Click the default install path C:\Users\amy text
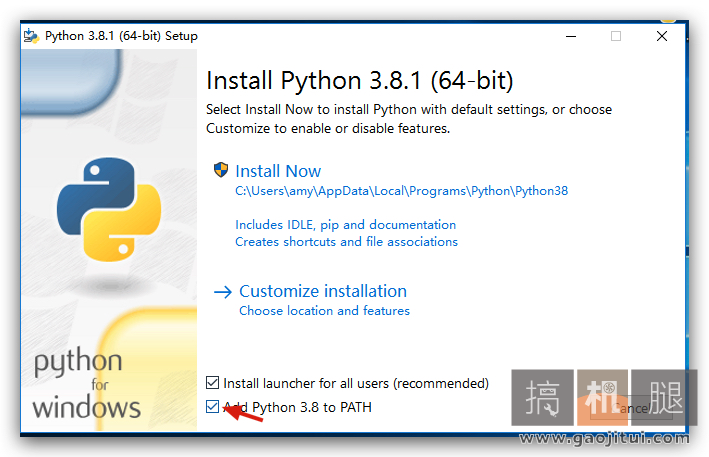The width and height of the screenshot is (709, 457). 401,191
